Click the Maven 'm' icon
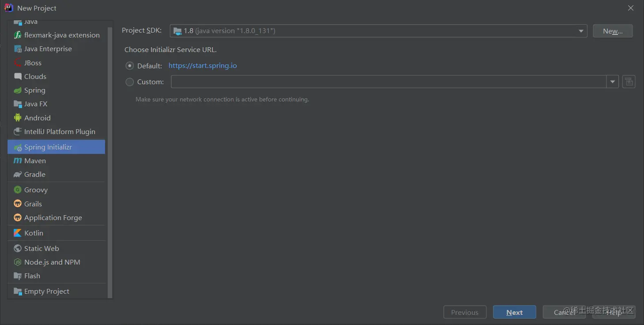Image resolution: width=644 pixels, height=325 pixels. [18, 161]
